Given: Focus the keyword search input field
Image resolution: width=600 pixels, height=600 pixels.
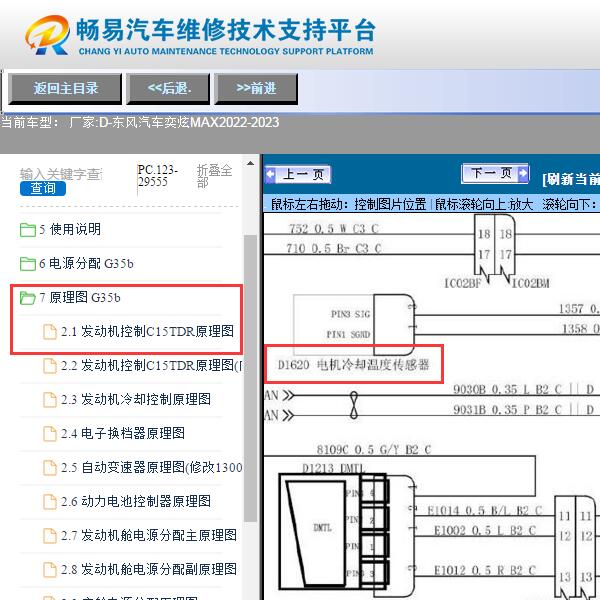Looking at the screenshot, I should point(61,174).
